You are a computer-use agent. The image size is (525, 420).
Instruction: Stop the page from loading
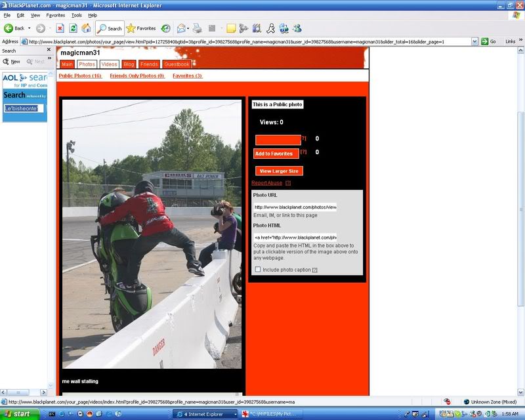click(x=60, y=29)
